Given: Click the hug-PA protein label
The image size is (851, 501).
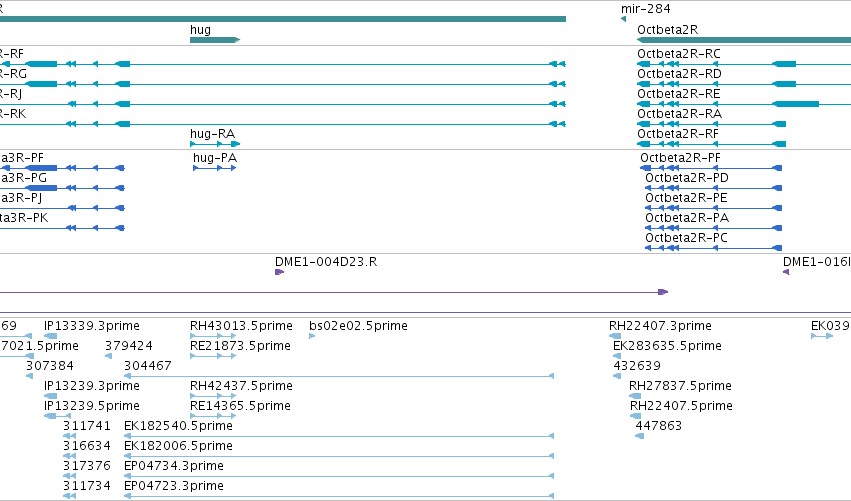Looking at the screenshot, I should pos(215,158).
